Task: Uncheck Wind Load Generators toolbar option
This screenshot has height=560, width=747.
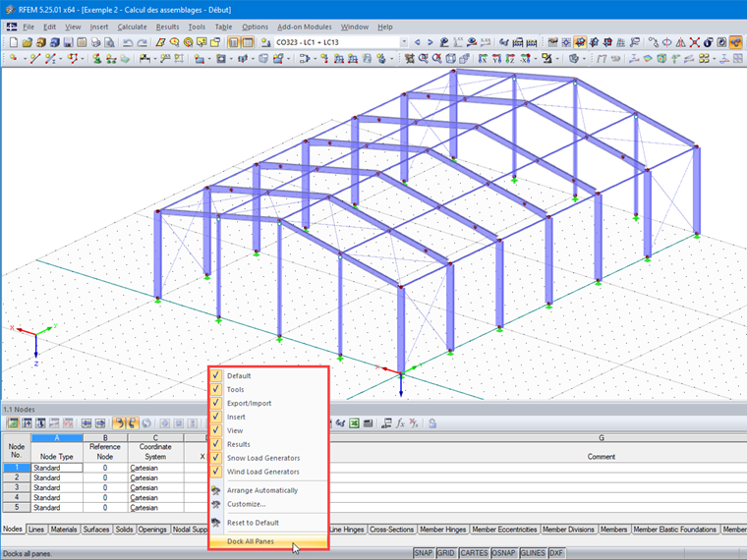Action: [216, 472]
